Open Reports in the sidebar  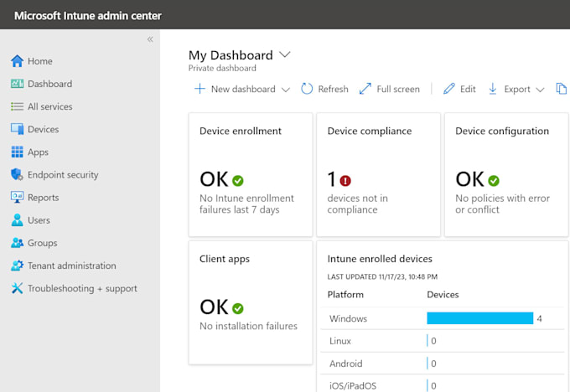click(x=43, y=198)
